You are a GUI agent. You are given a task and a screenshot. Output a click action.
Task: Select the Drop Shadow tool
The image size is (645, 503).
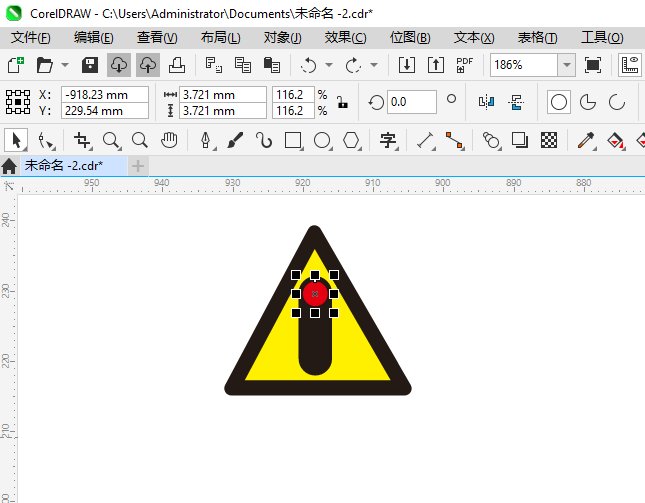click(x=520, y=140)
